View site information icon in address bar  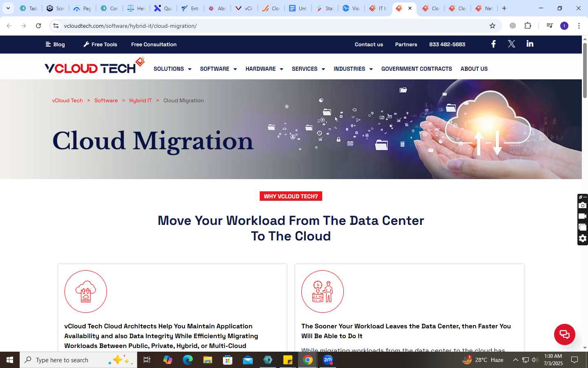(x=56, y=26)
